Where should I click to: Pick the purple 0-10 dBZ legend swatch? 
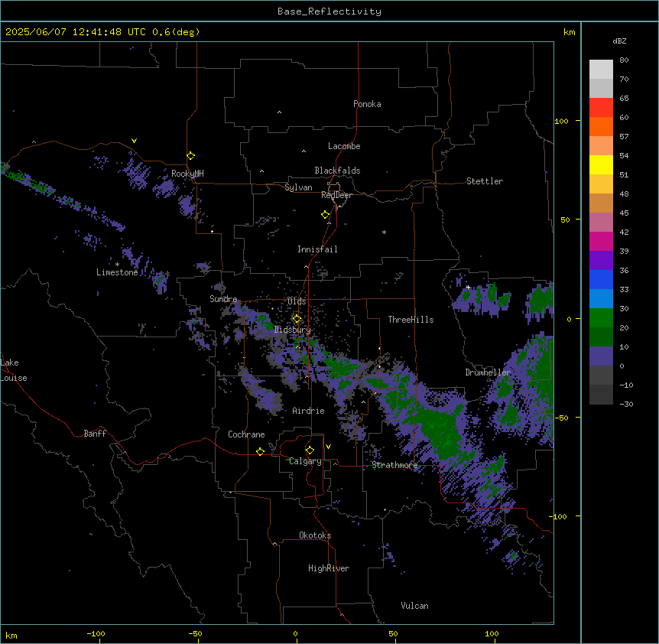point(601,356)
